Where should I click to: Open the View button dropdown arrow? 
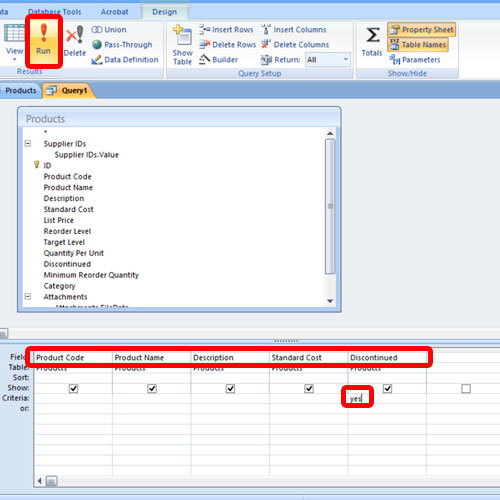click(14, 59)
